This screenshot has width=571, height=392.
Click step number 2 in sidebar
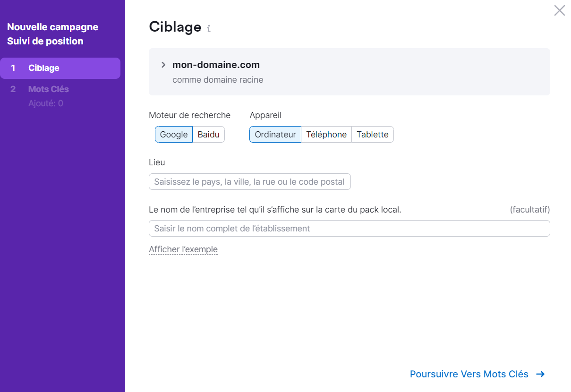point(13,89)
